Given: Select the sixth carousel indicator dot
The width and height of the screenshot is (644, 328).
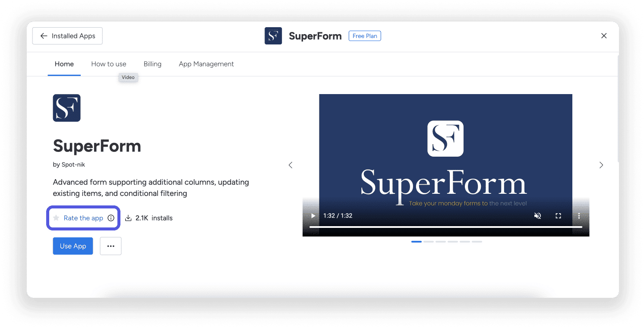Looking at the screenshot, I should pyautogui.click(x=477, y=242).
